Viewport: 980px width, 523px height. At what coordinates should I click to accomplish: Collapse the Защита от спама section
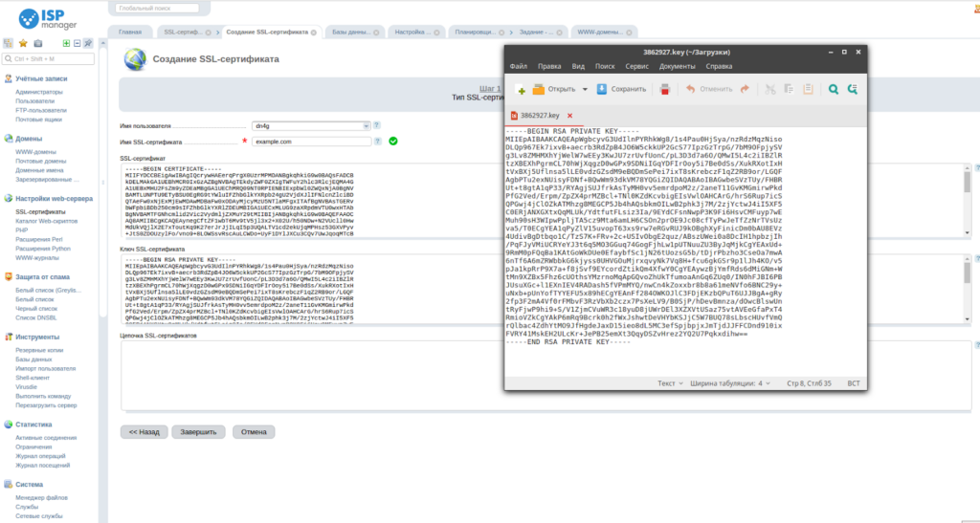click(x=40, y=277)
